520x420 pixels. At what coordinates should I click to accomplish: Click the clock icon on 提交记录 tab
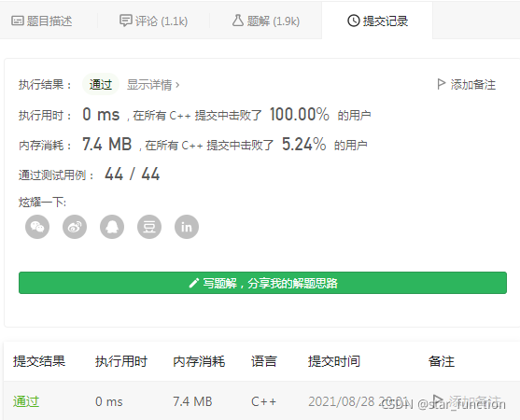click(354, 21)
